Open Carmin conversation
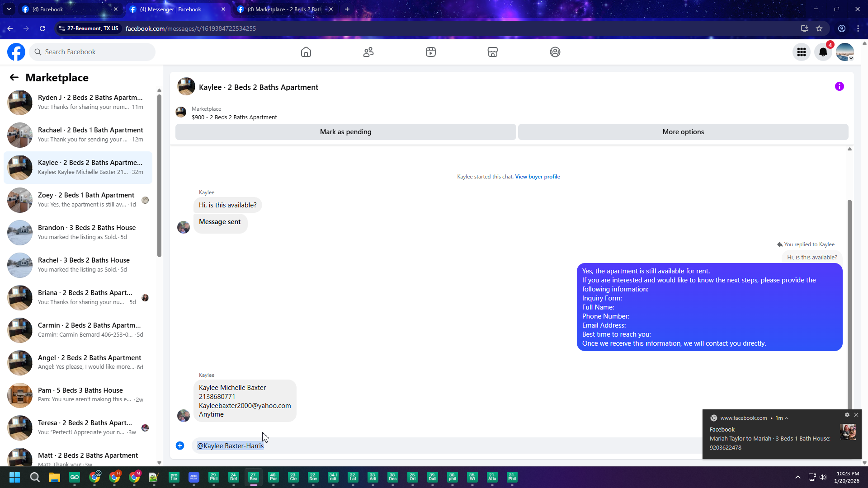The height and width of the screenshot is (488, 868). pos(78,330)
